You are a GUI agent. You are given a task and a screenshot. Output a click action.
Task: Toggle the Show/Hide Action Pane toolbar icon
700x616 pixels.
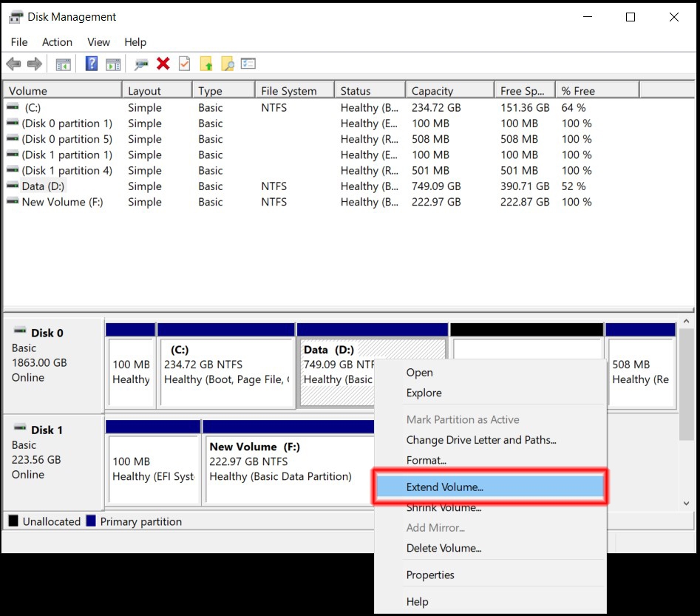point(112,64)
